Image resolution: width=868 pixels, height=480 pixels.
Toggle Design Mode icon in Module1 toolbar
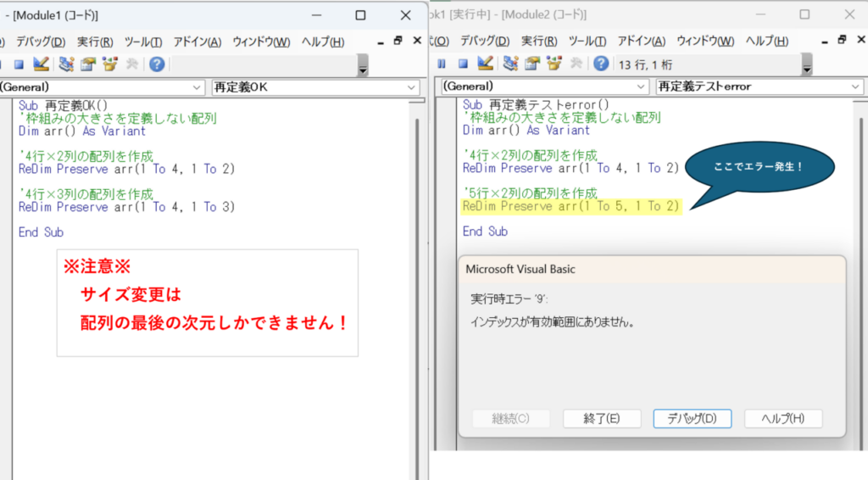click(41, 64)
